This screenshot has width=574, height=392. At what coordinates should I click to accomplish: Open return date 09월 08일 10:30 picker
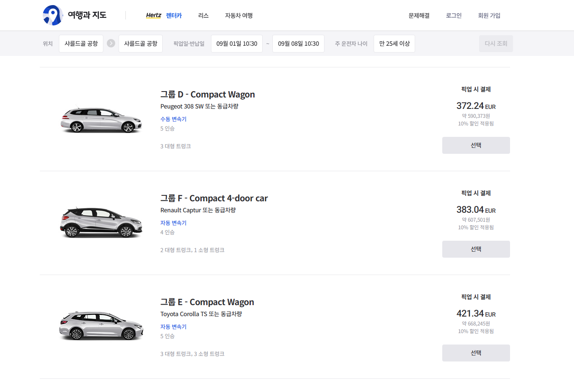click(298, 44)
